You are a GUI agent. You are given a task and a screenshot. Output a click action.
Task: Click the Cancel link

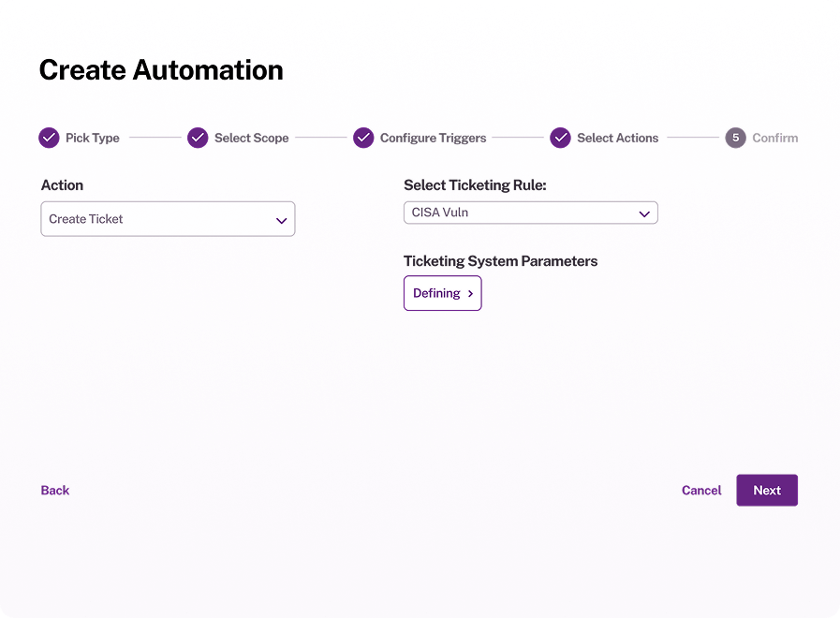pyautogui.click(x=701, y=490)
